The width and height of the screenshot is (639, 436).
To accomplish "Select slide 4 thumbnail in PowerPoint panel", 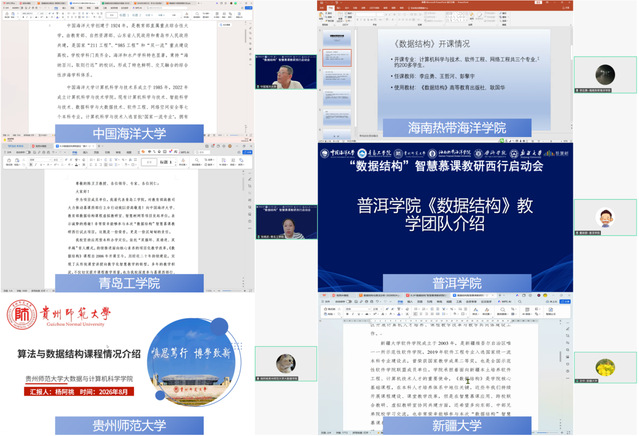I will (x=337, y=98).
